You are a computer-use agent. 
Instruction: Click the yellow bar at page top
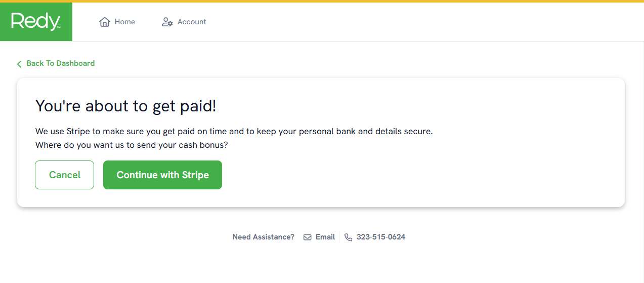[x=322, y=1]
